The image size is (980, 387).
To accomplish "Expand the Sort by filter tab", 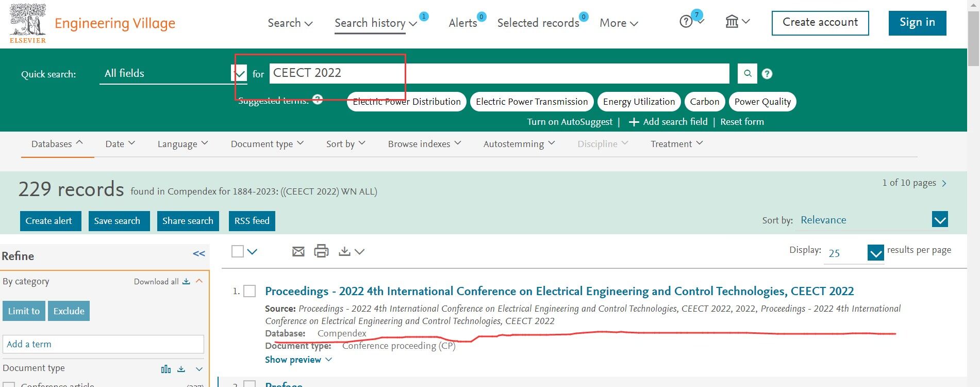I will tap(345, 144).
